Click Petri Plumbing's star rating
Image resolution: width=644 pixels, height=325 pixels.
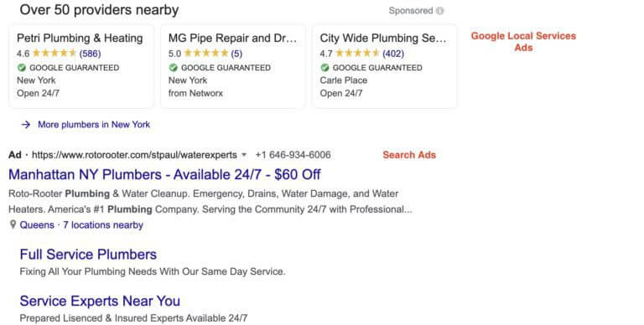[x=55, y=53]
